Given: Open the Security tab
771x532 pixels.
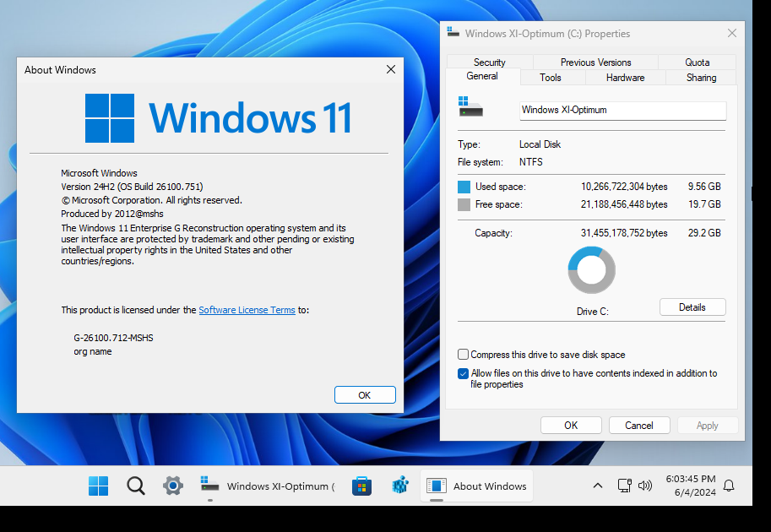Looking at the screenshot, I should [489, 62].
